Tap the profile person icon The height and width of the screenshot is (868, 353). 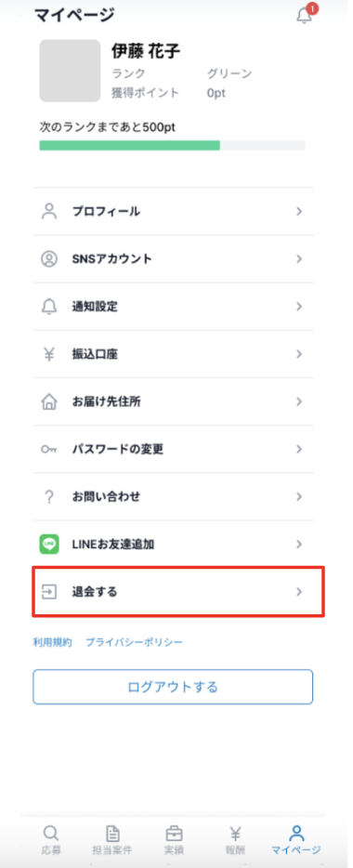click(49, 212)
